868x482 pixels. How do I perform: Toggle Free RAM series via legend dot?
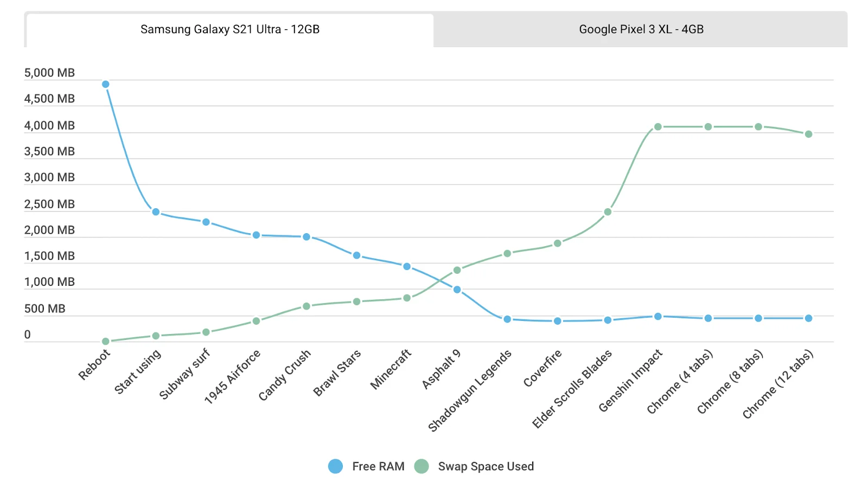tap(335, 466)
